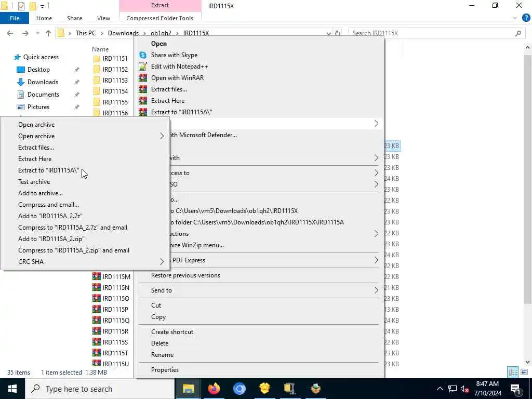Click Rename in the context menu
The height and width of the screenshot is (399, 532).
(162, 354)
